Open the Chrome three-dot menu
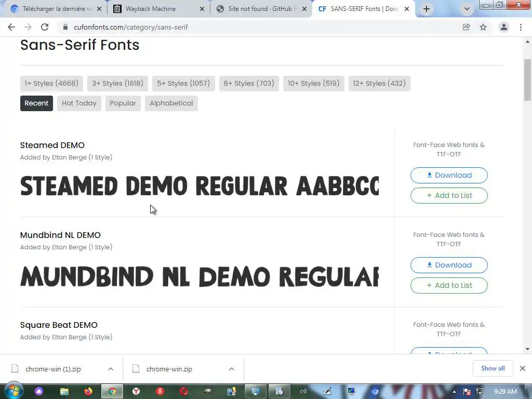The width and height of the screenshot is (532, 399). pyautogui.click(x=521, y=27)
